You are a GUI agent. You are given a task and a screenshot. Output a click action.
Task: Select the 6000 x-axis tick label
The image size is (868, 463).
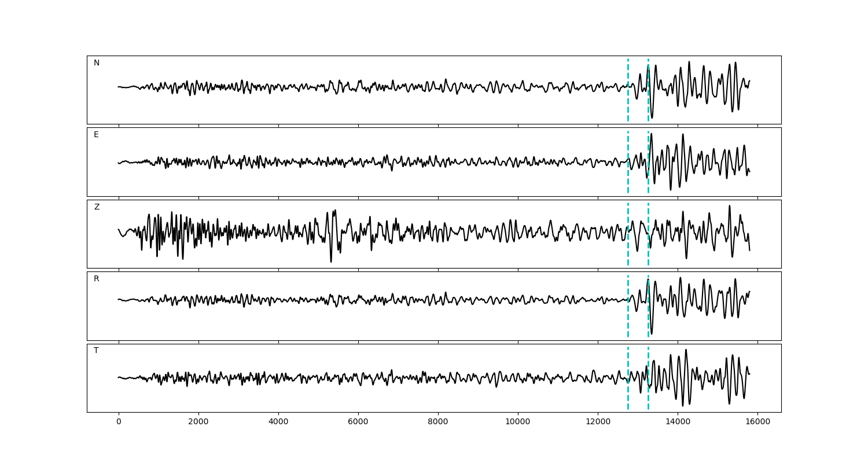(358, 422)
